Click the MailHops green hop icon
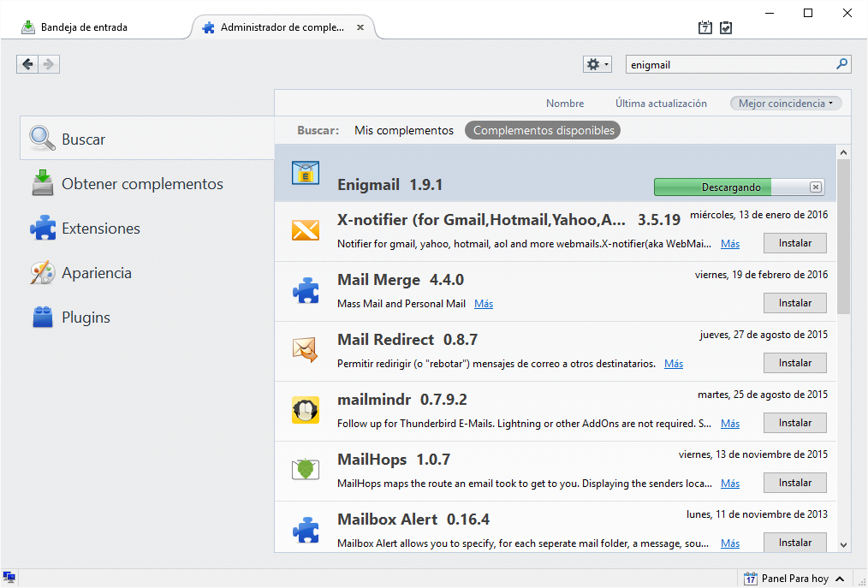Image resolution: width=868 pixels, height=588 pixels. click(x=306, y=470)
